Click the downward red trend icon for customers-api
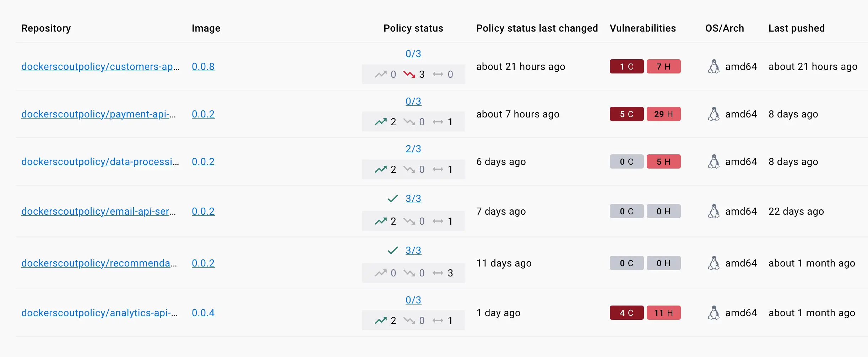Image resolution: width=868 pixels, height=357 pixels. tap(409, 74)
